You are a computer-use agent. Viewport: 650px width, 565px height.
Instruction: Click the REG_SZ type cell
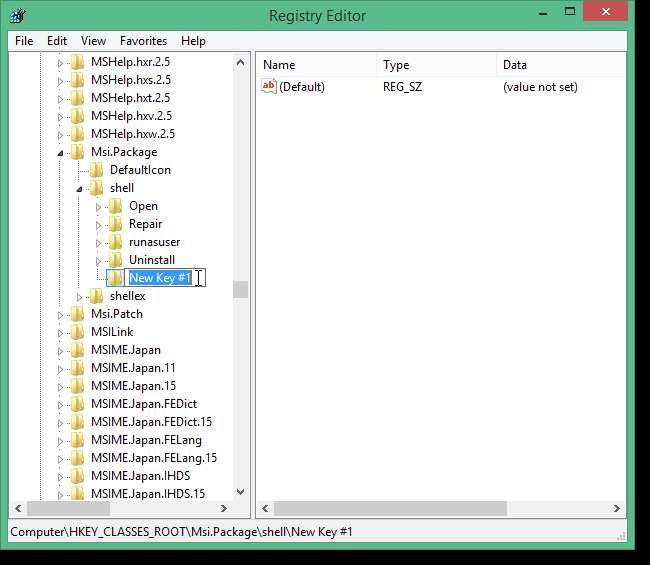(403, 87)
